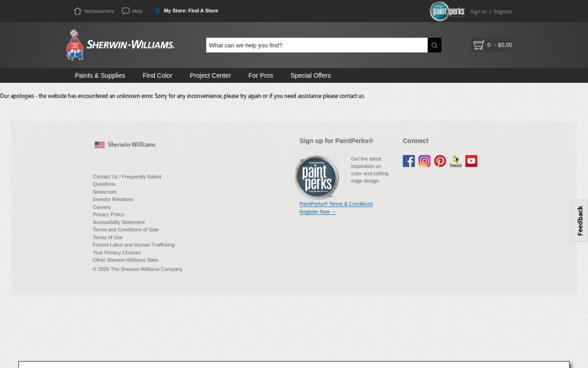
Task: Click the US flag icon in footer
Action: tap(99, 145)
